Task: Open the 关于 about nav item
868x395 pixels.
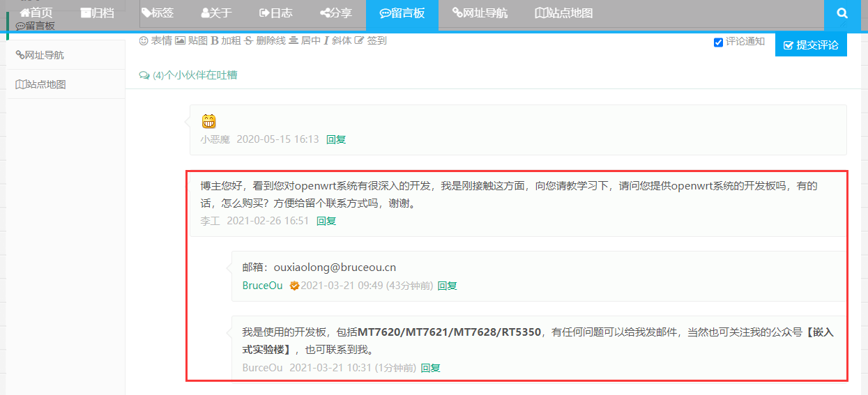Action: coord(216,13)
